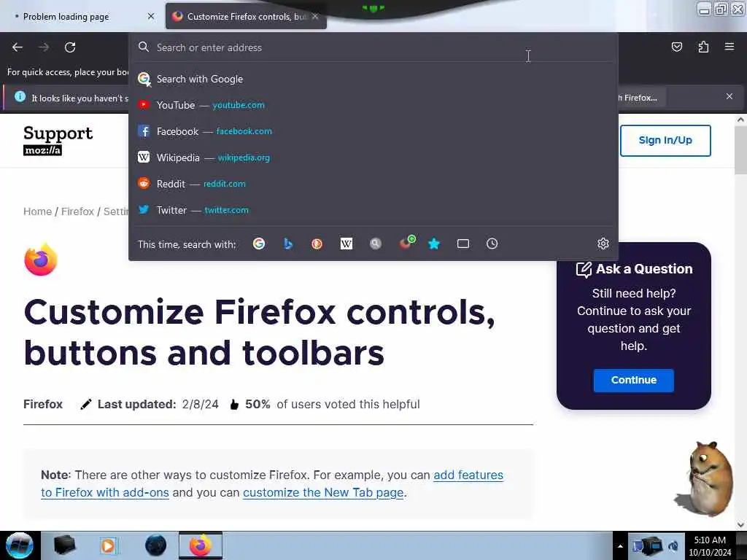Open the Home breadcrumb link
747x560 pixels.
click(38, 211)
